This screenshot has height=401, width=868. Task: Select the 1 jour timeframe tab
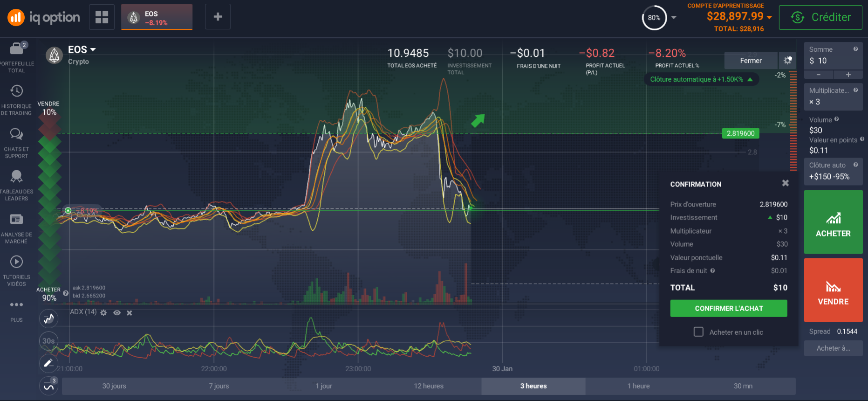(x=324, y=386)
